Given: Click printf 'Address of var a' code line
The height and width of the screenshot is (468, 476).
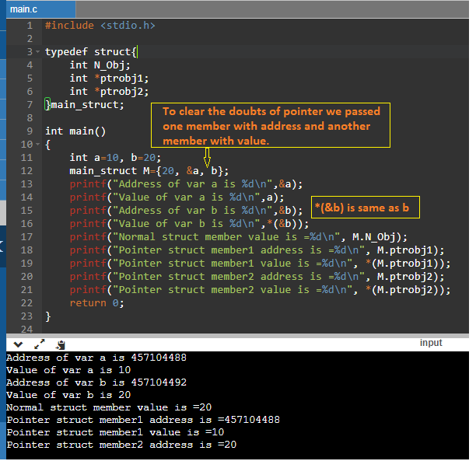Looking at the screenshot, I should pyautogui.click(x=186, y=184).
